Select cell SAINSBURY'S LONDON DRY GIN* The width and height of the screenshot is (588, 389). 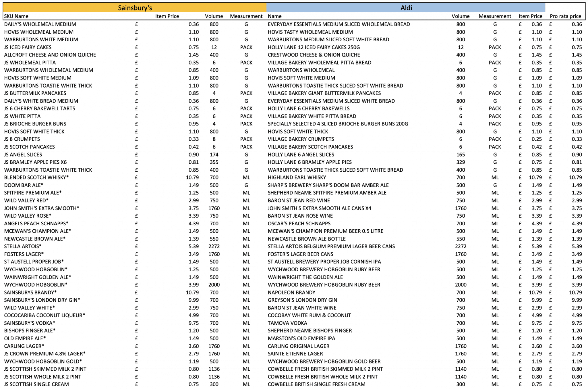point(42,300)
